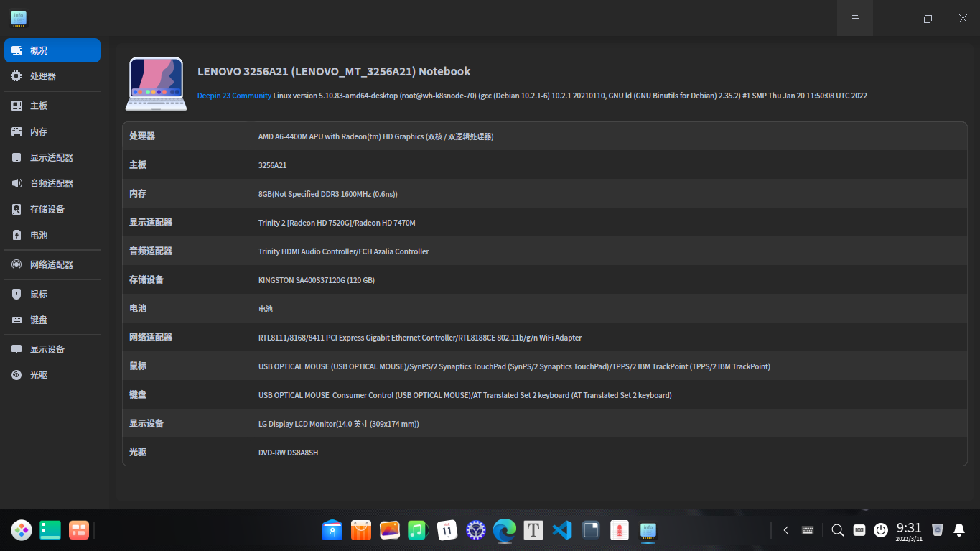Open the Control Center gear icon
The height and width of the screenshot is (551, 980).
click(x=476, y=530)
